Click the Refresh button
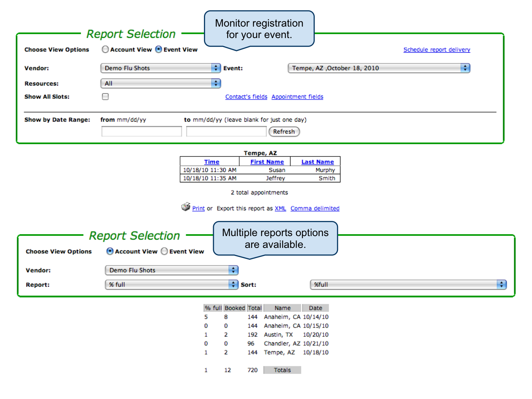Viewport: 532px width, 399px height. pos(284,132)
